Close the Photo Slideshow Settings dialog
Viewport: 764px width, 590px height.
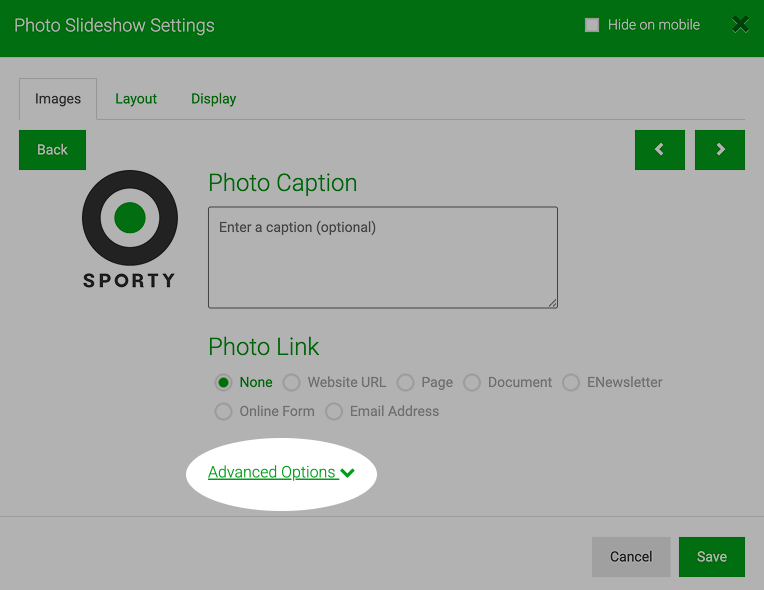coord(740,24)
